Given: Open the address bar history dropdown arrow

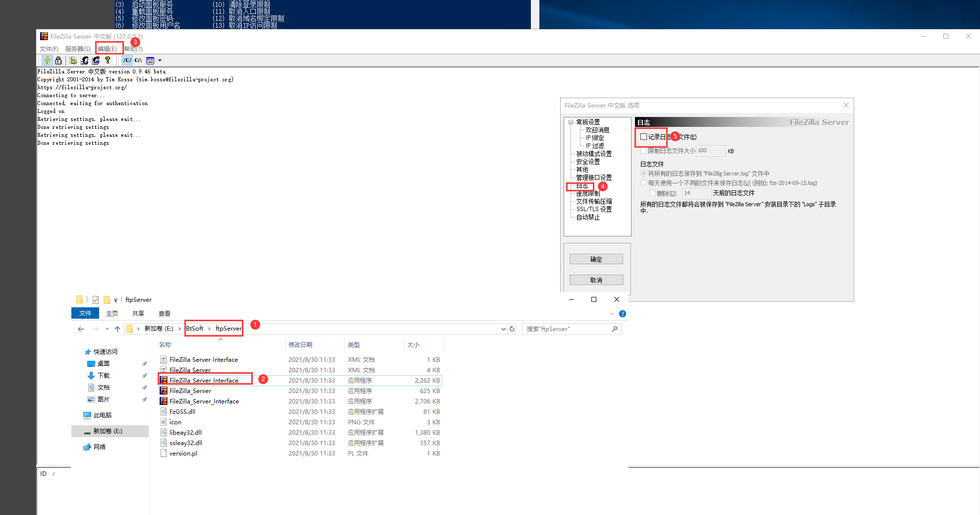Looking at the screenshot, I should (503, 329).
